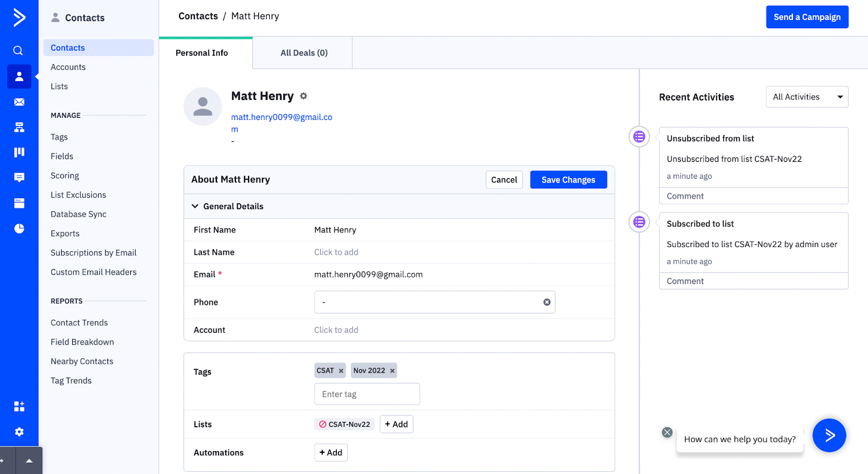The width and height of the screenshot is (868, 474).
Task: Click the gear icon beside Matt Henry
Action: (x=304, y=96)
